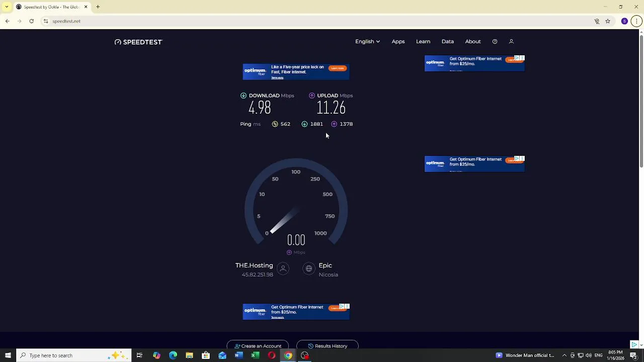
Task: View site information icon in address bar
Action: click(x=46, y=21)
